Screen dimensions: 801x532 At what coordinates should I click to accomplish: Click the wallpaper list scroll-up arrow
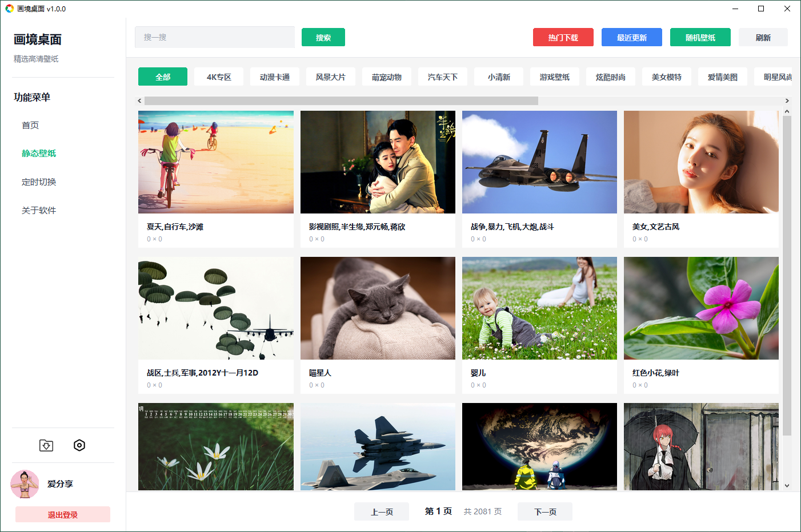(x=787, y=112)
